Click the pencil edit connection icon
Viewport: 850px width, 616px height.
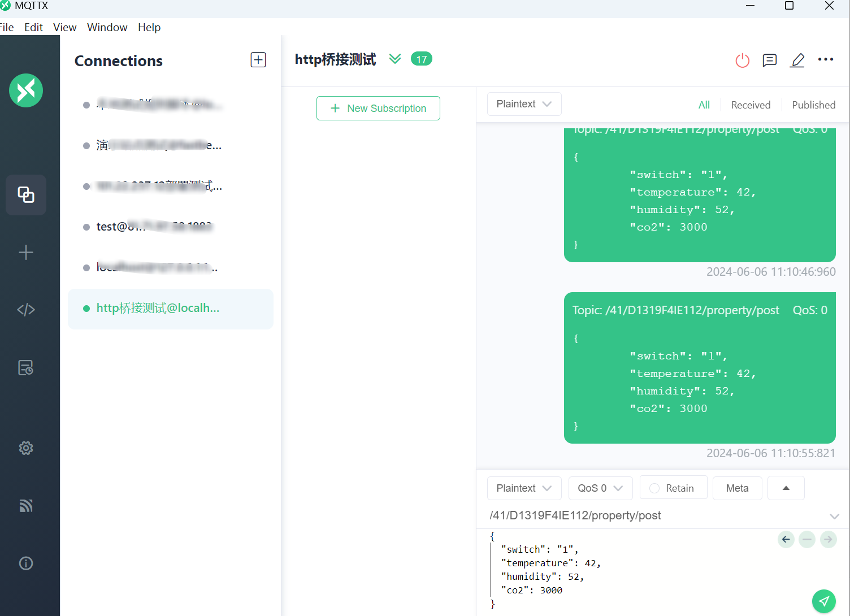coord(797,60)
